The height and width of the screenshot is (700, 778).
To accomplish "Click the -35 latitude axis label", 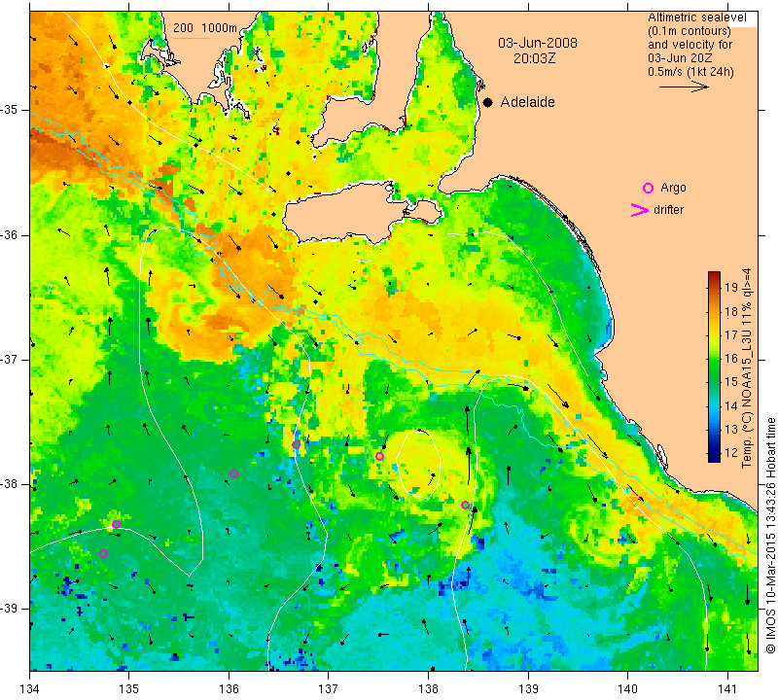I will pos(10,110).
